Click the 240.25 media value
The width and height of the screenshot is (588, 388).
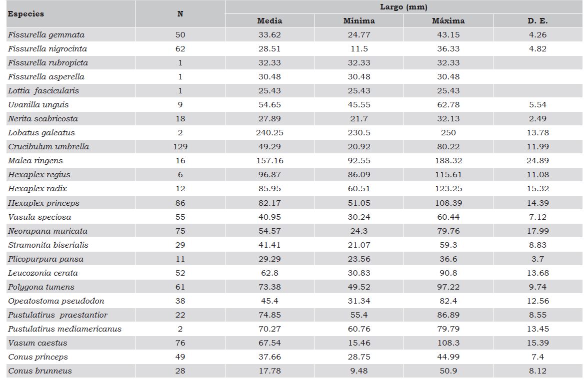(x=269, y=133)
